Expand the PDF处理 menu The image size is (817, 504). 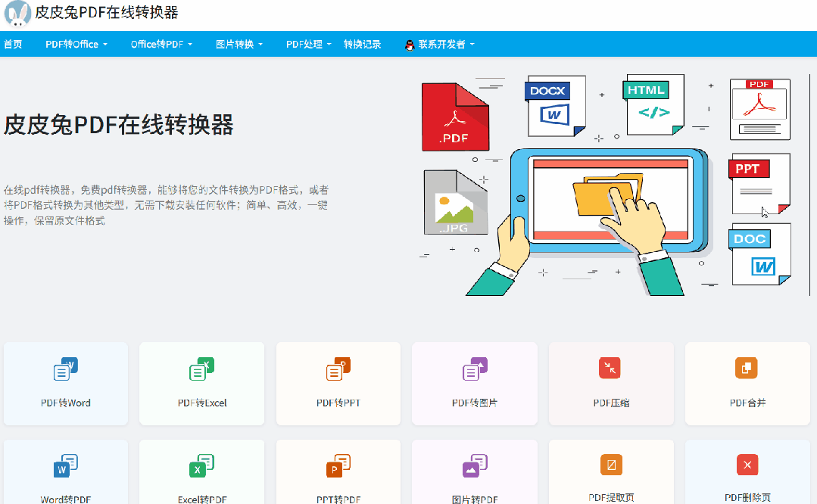tap(305, 44)
